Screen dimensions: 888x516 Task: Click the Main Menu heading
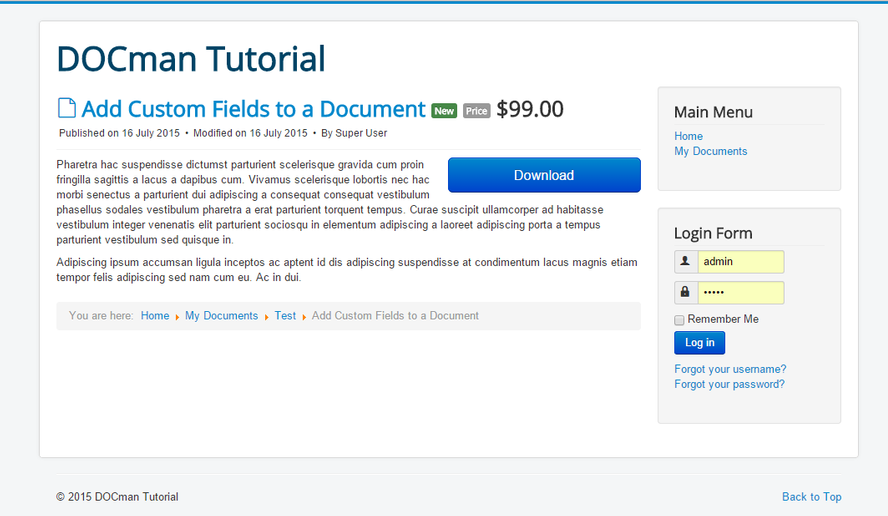[713, 112]
